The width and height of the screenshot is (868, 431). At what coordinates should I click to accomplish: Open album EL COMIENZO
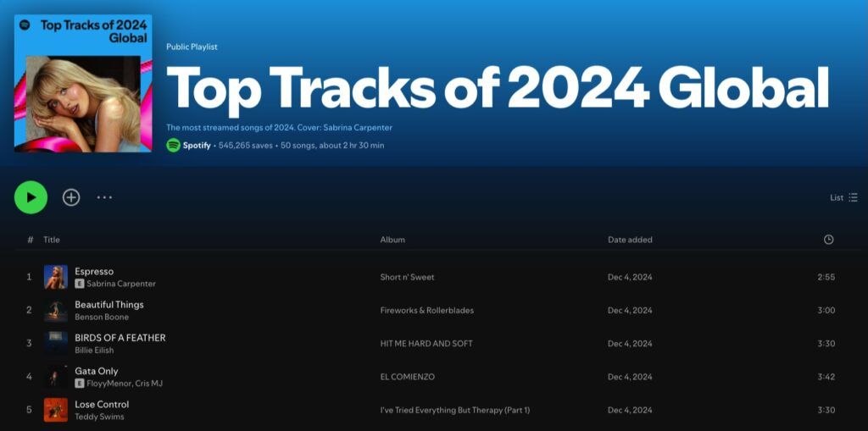coord(408,377)
